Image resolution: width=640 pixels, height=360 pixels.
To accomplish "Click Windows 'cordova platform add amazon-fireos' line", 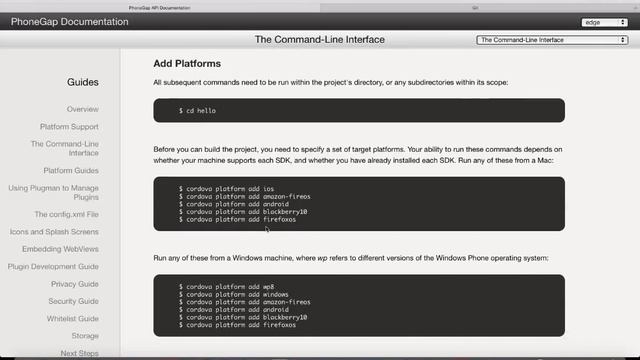I will tap(244, 302).
